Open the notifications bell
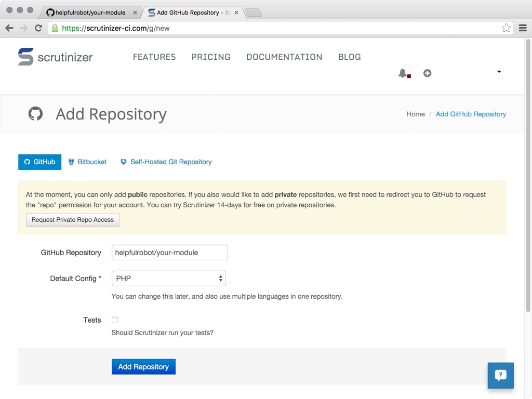The width and height of the screenshot is (532, 399). pyautogui.click(x=403, y=73)
